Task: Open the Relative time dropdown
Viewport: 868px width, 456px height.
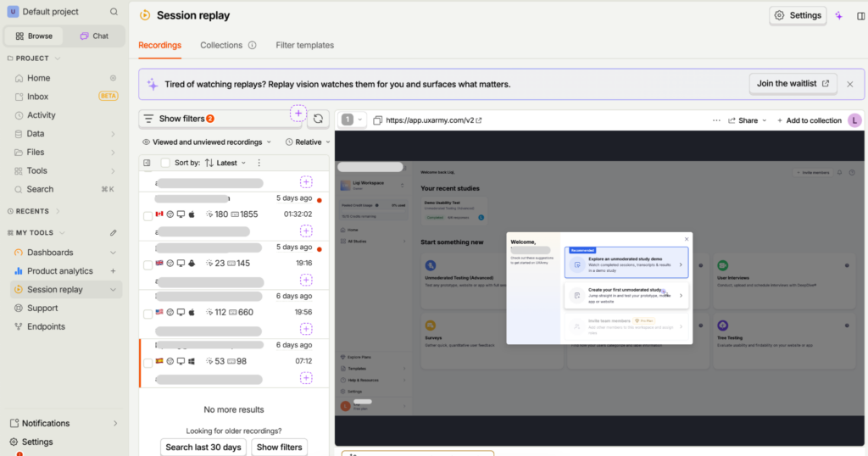Action: 308,142
